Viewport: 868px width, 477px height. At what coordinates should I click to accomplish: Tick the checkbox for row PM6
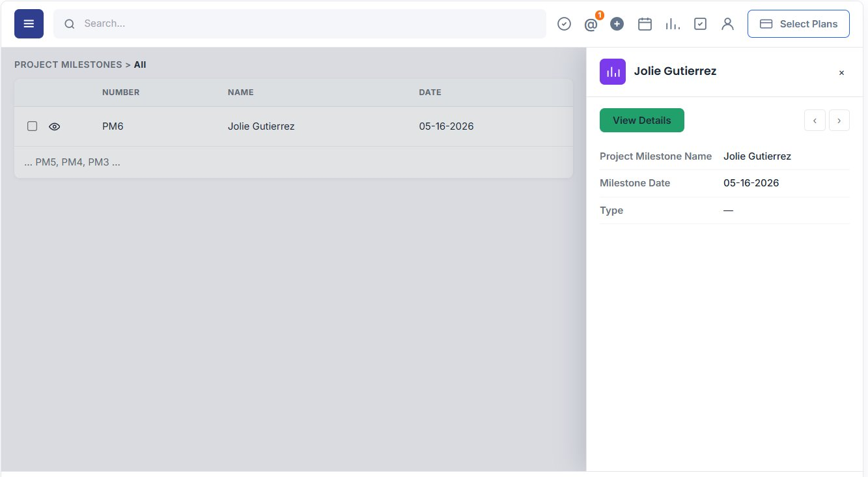click(32, 126)
